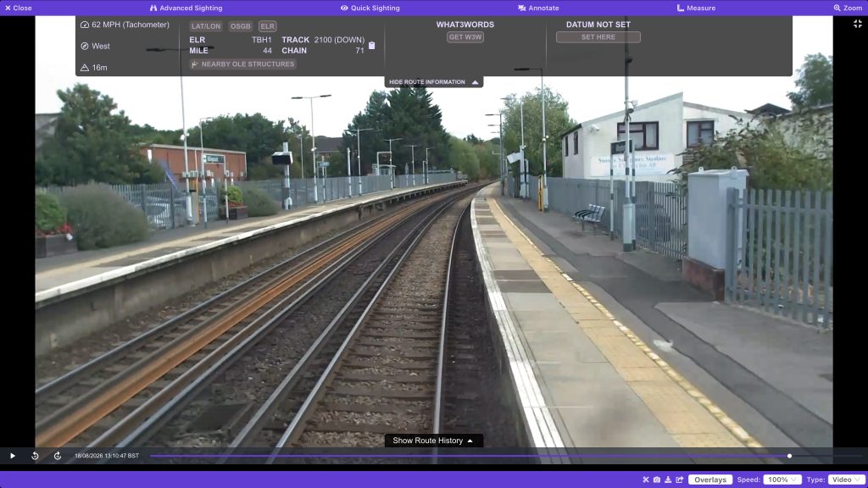The width and height of the screenshot is (868, 488).
Task: Click the West heading indicator
Action: pos(101,46)
